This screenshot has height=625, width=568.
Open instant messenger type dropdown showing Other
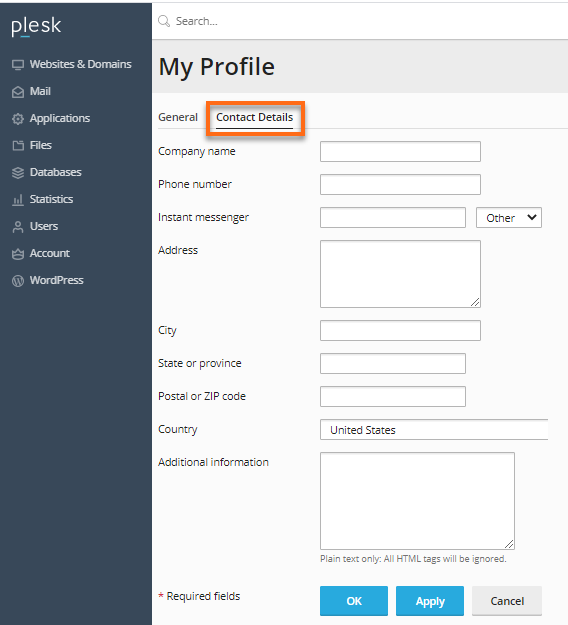(x=509, y=218)
